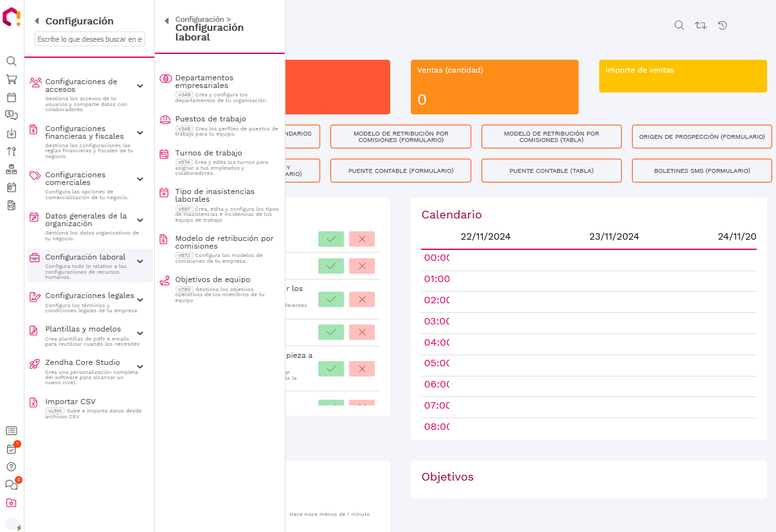The image size is (776, 532).
Task: Expand the Configuraciones de accesos section
Action: pos(140,86)
